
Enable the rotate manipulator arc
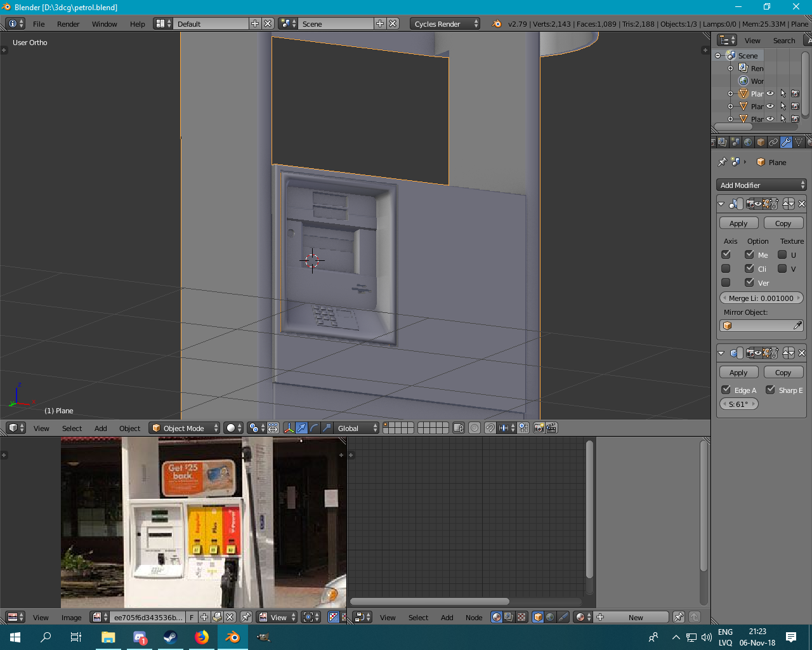click(314, 428)
